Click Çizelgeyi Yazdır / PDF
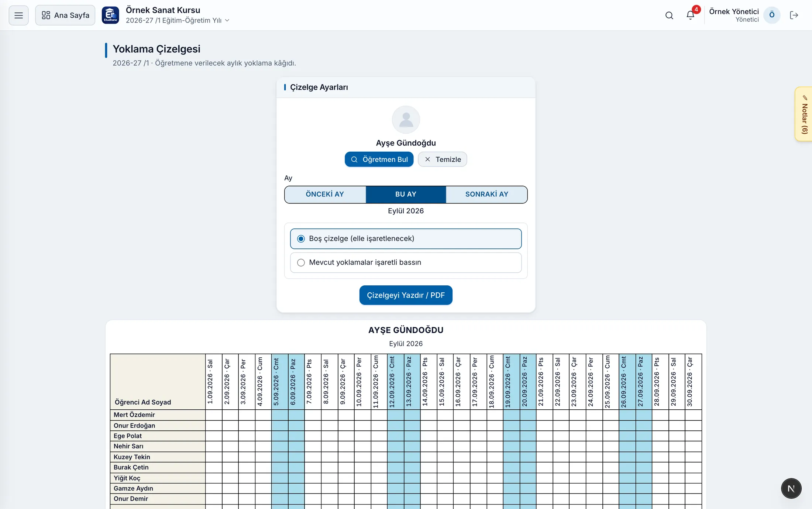 tap(406, 295)
